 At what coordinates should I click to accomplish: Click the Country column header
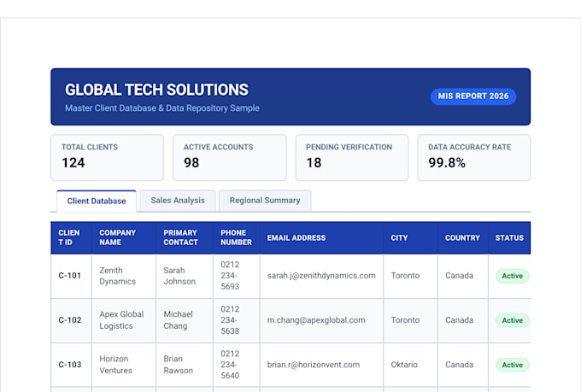[x=462, y=238]
